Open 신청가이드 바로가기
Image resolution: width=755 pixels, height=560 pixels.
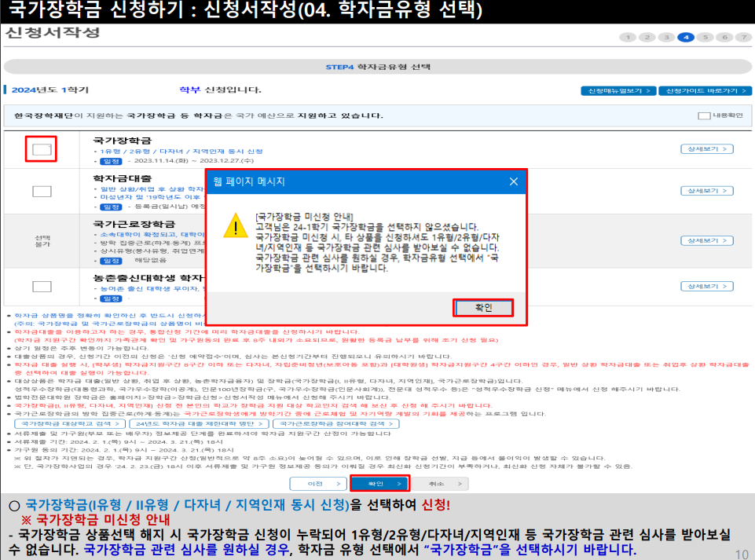[x=706, y=91]
